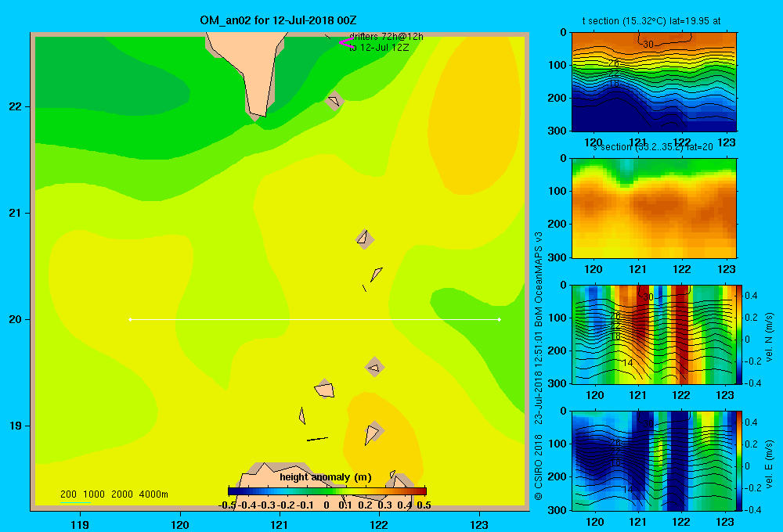Select the magenta drifter track marker
Image resolution: width=783 pixels, height=532 pixels.
tap(346, 42)
